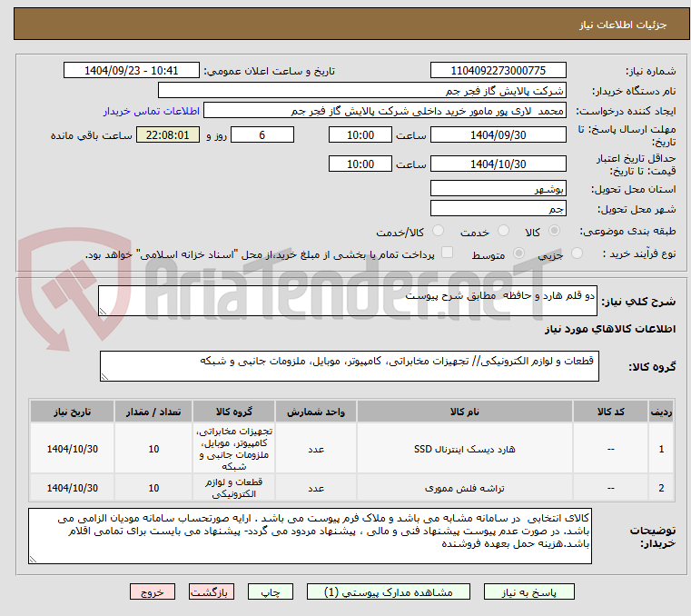Select the جزیی purchase type radio
Viewport: 691px width, 616px height.
(577, 253)
